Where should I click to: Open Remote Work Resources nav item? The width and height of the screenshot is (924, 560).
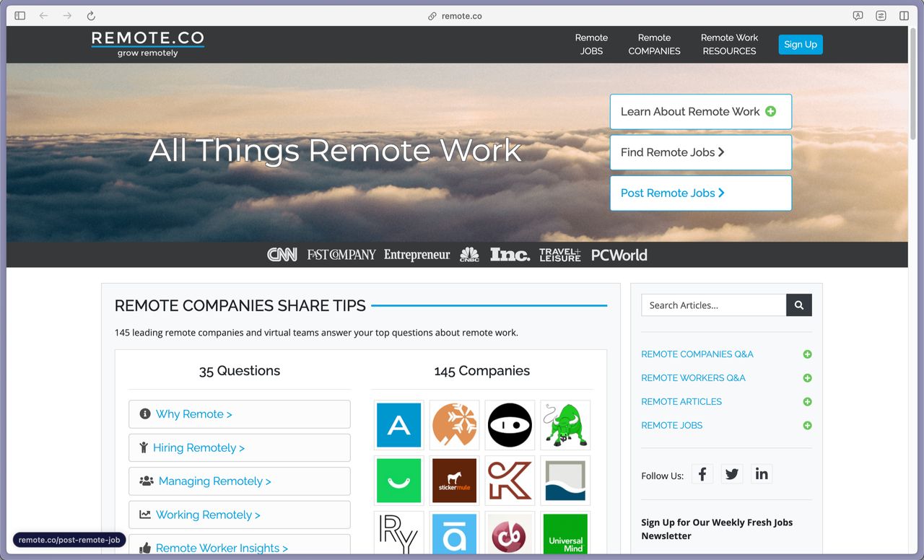[729, 44]
